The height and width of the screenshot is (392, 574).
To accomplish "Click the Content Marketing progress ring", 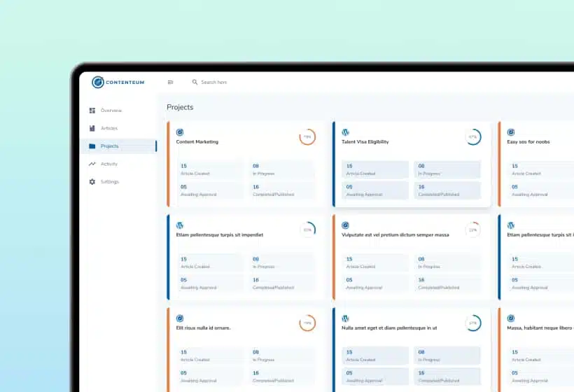I will 307,137.
